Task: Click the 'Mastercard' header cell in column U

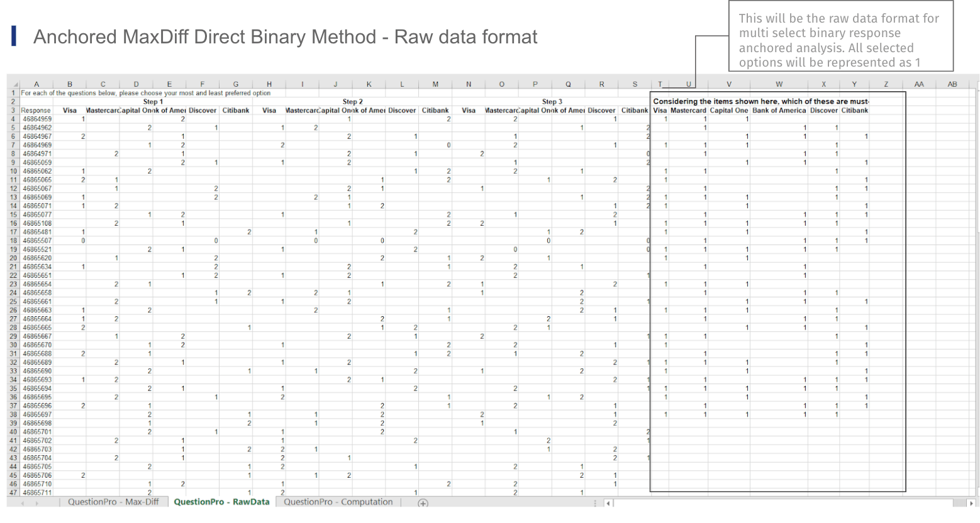Action: [x=688, y=110]
